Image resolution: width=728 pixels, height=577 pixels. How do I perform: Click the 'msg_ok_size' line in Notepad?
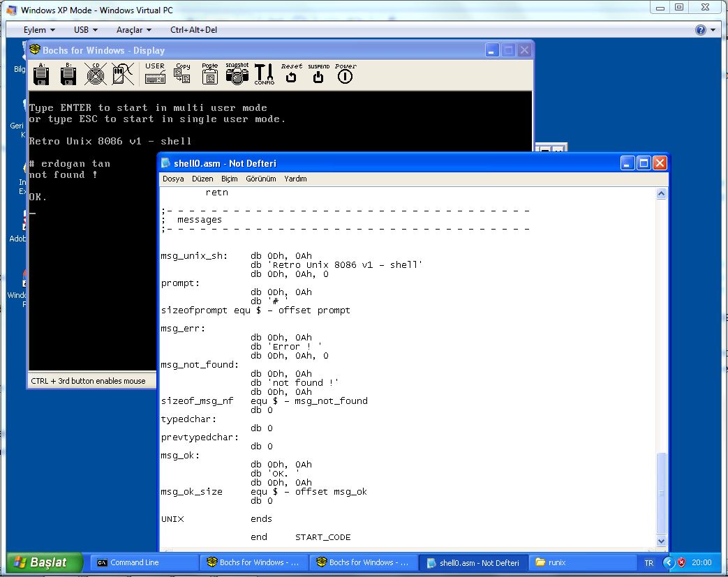click(264, 492)
